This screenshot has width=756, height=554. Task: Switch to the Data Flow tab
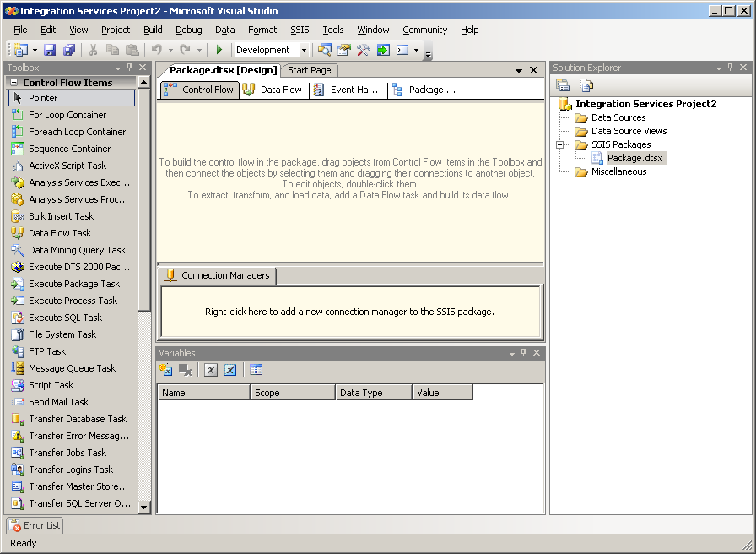[273, 90]
